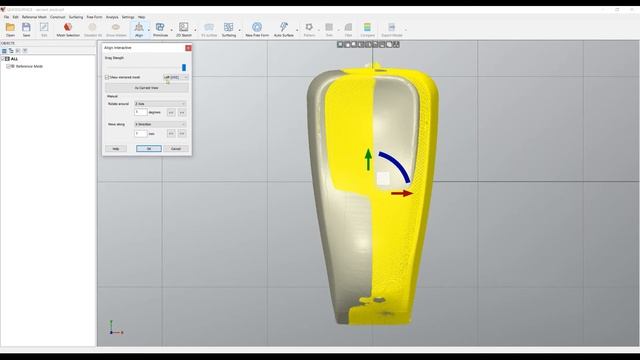Click the Fillet toolbar icon
Screen dimensions: 640x360
click(x=348, y=27)
